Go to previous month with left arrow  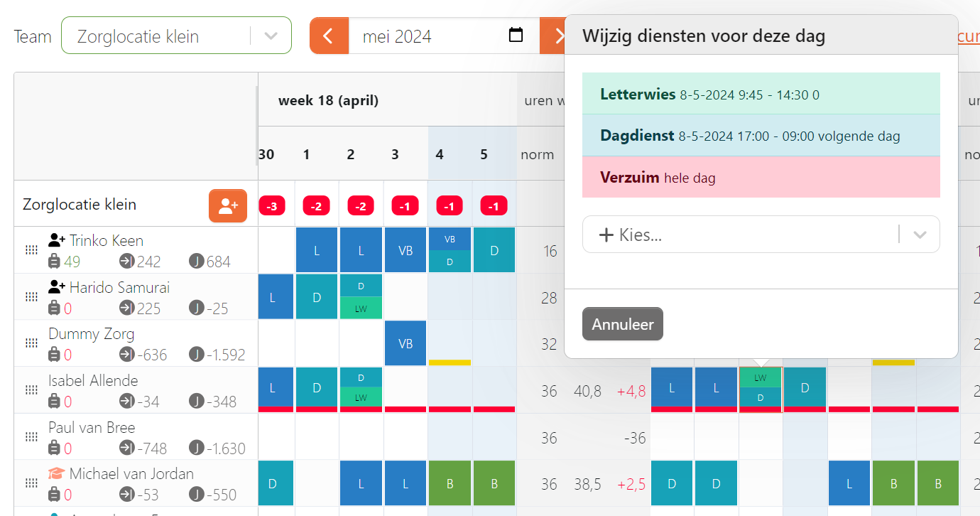coord(329,36)
